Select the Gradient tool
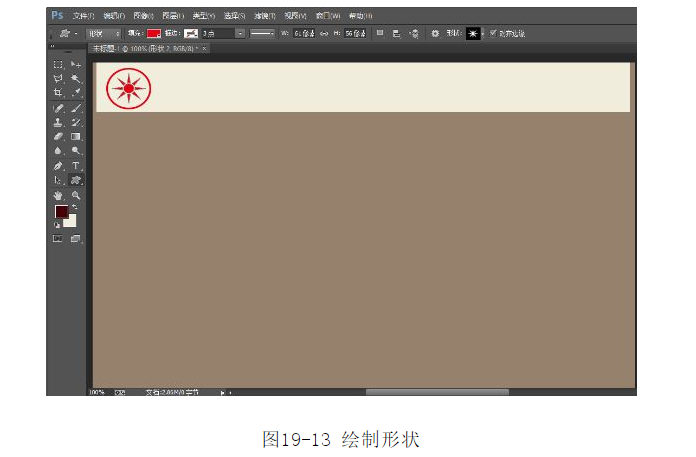This screenshot has height=457, width=696. 76,137
